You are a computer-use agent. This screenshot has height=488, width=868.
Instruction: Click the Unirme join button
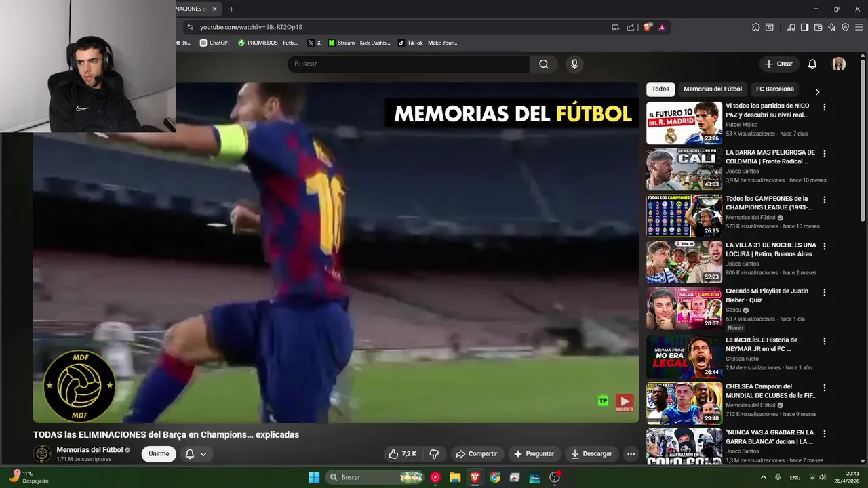[159, 454]
